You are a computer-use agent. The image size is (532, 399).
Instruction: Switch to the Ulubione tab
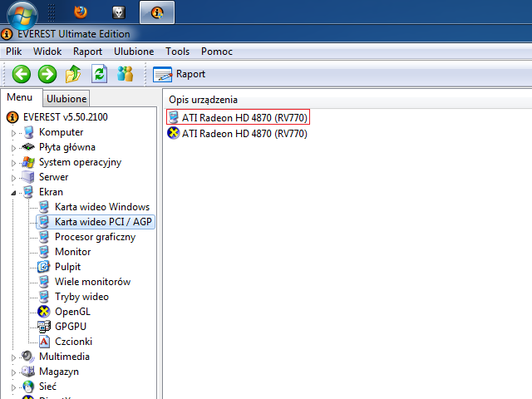[x=67, y=99]
